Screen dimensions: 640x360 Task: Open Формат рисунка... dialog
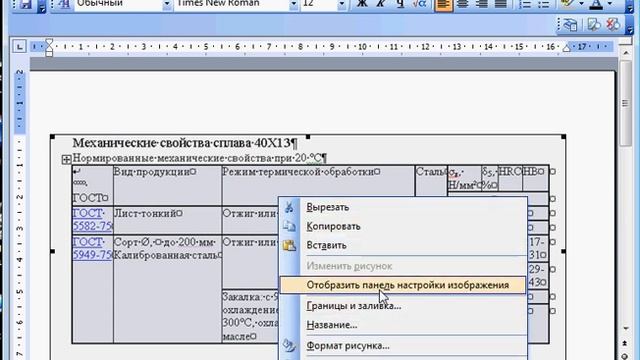pos(403,345)
